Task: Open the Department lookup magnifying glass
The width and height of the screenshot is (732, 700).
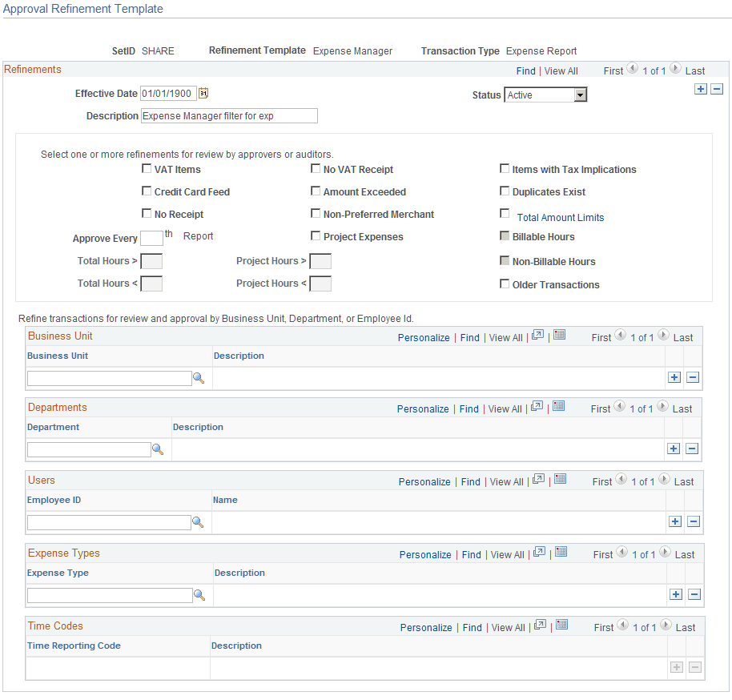Action: point(158,449)
